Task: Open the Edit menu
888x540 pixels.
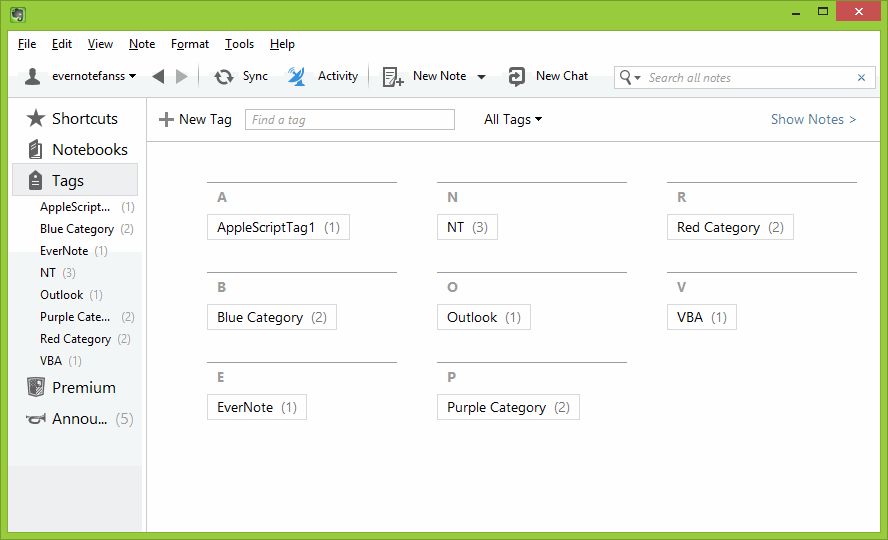Action: pos(62,44)
